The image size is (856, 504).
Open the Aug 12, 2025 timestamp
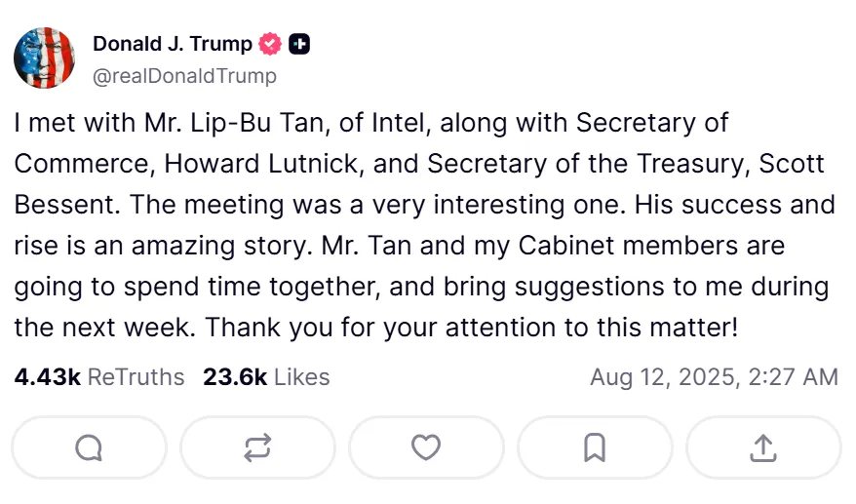[x=714, y=377]
